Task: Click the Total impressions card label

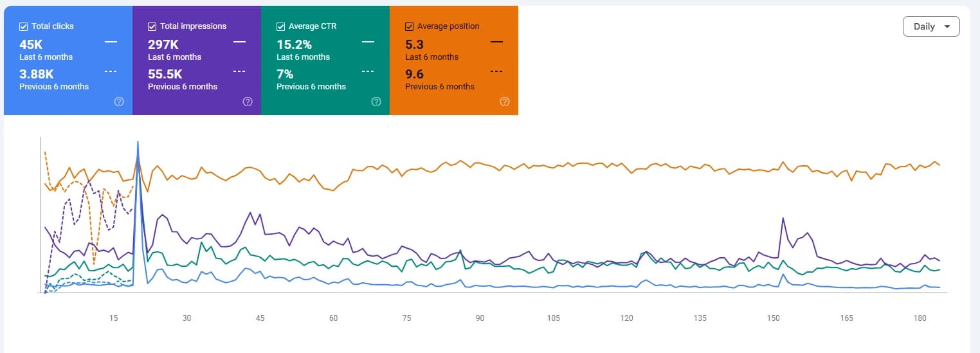Action: point(194,26)
